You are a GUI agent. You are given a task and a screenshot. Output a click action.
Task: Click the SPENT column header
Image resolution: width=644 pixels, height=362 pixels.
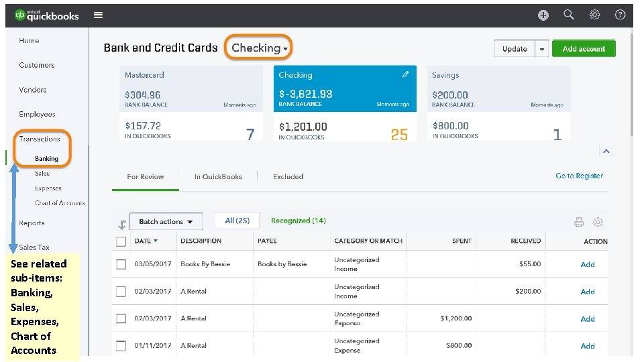[x=462, y=241]
